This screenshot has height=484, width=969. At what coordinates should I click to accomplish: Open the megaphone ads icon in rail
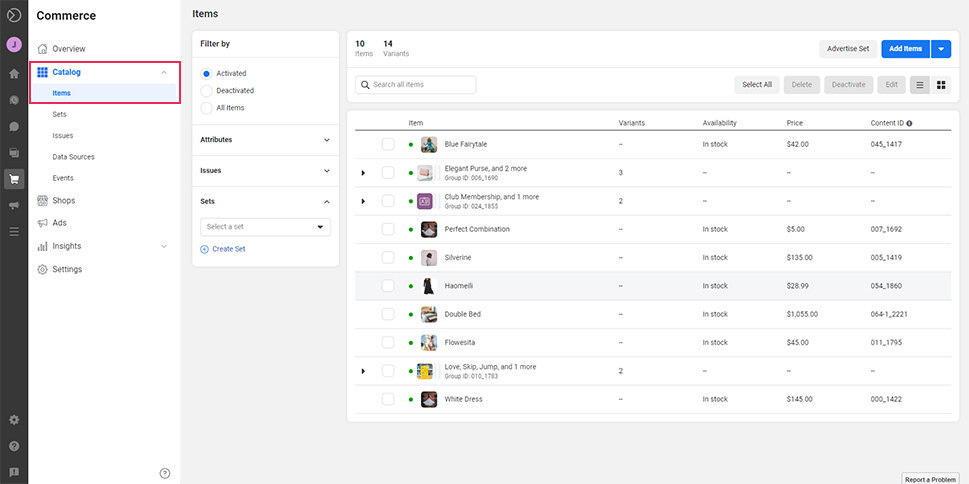14,205
